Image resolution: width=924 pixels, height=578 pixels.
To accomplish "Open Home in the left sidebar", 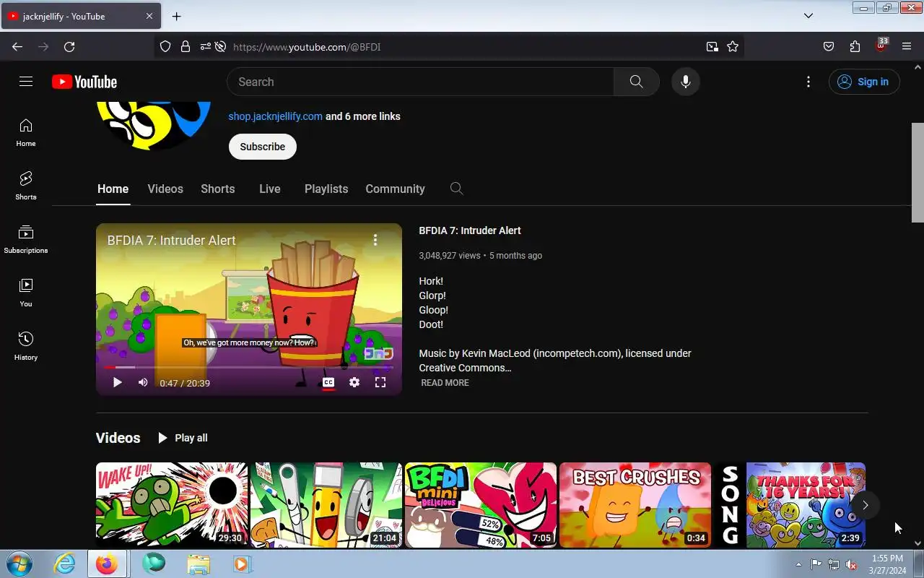I will coord(26,132).
